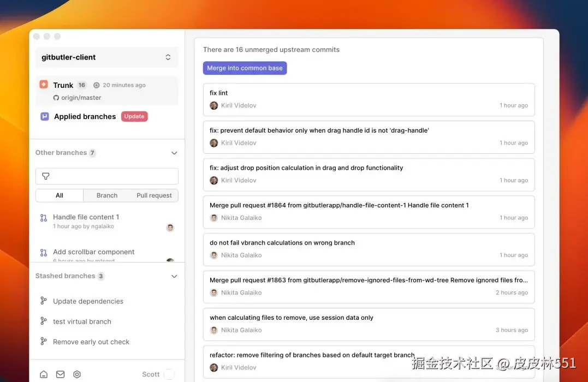Viewport: 588px width, 382px height.
Task: Open refactor remove filtering of branches commit
Action: click(369, 362)
